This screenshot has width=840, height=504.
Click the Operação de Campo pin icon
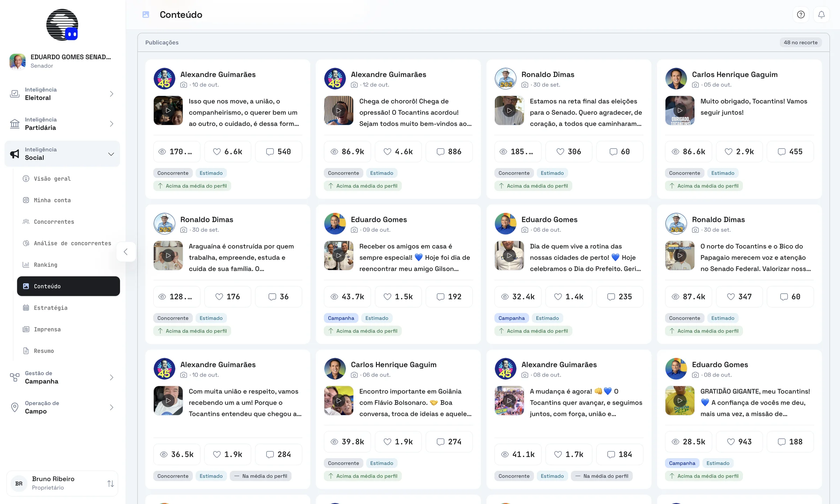tap(15, 407)
